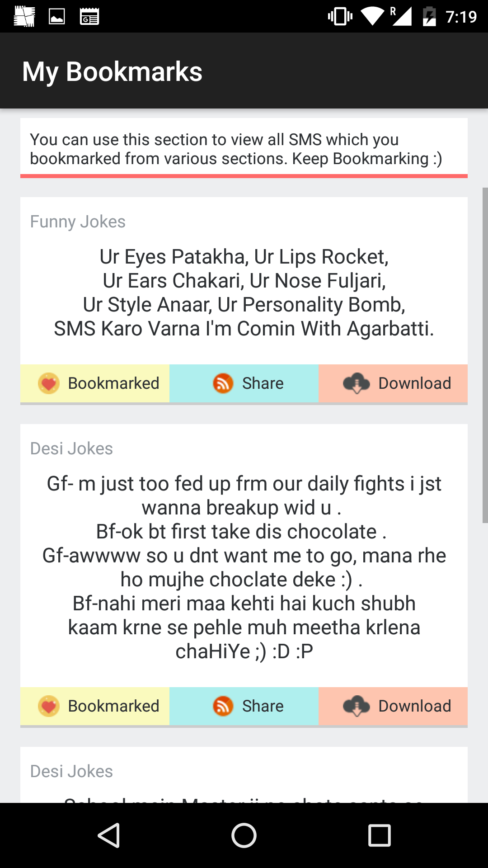Download the Ur Eyes Patakha joke

[x=393, y=383]
